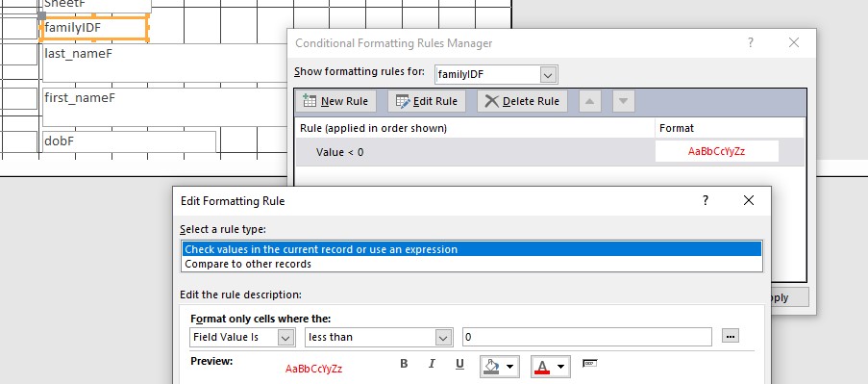Viewport: 868px width, 384px height.
Task: Close the Edit Formatting Rule dialog
Action: tap(749, 200)
